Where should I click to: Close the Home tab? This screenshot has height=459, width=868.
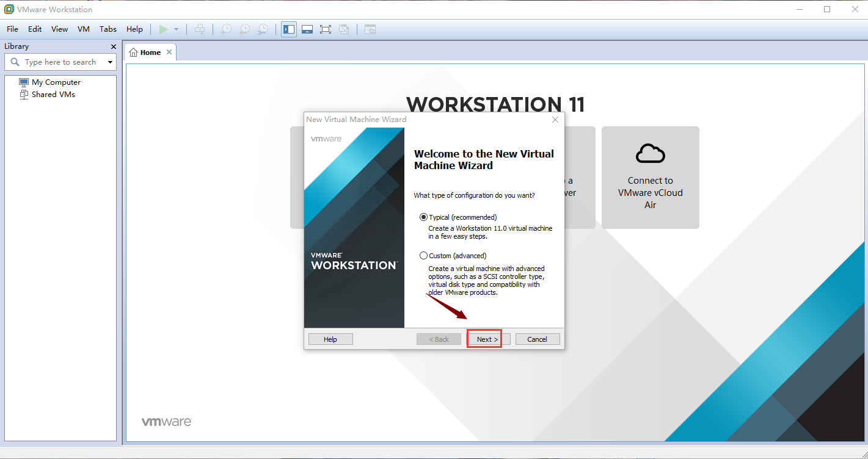pyautogui.click(x=169, y=52)
